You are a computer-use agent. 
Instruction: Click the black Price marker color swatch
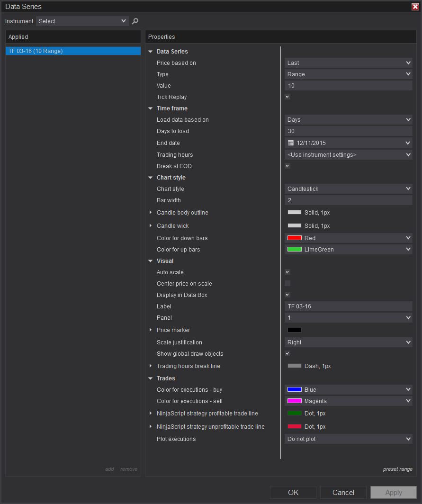[x=295, y=330]
